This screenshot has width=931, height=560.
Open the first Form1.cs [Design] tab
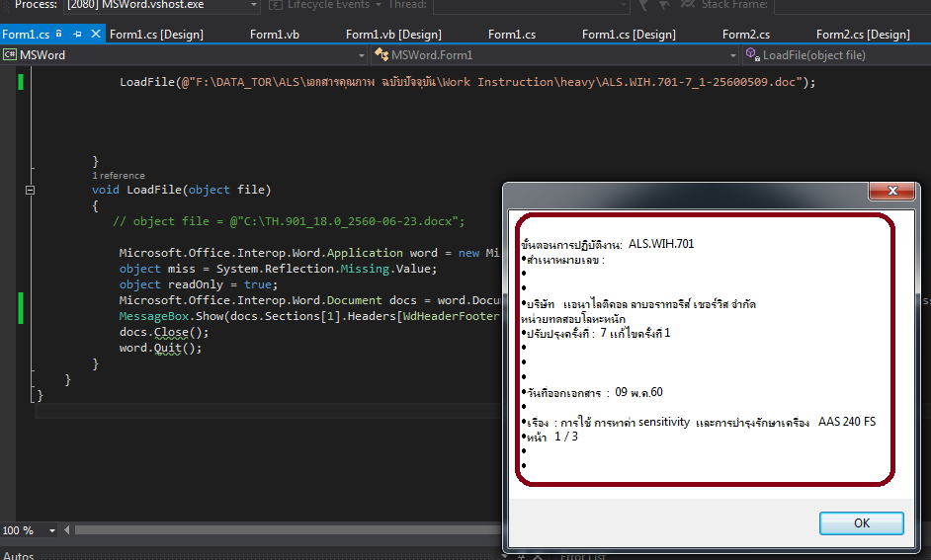tap(156, 35)
